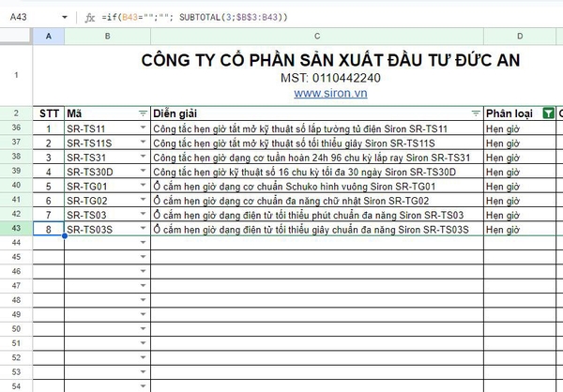
Task: Click the formula bar text
Action: 194,17
